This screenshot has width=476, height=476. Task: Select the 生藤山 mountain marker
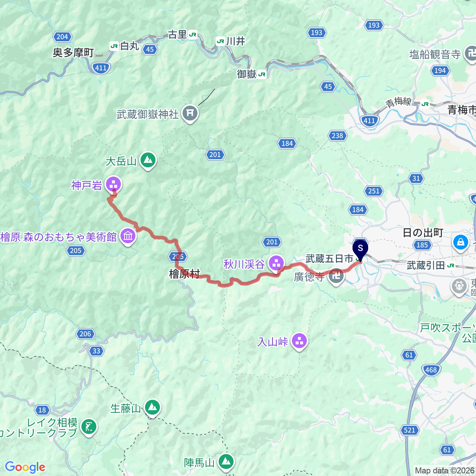click(152, 408)
